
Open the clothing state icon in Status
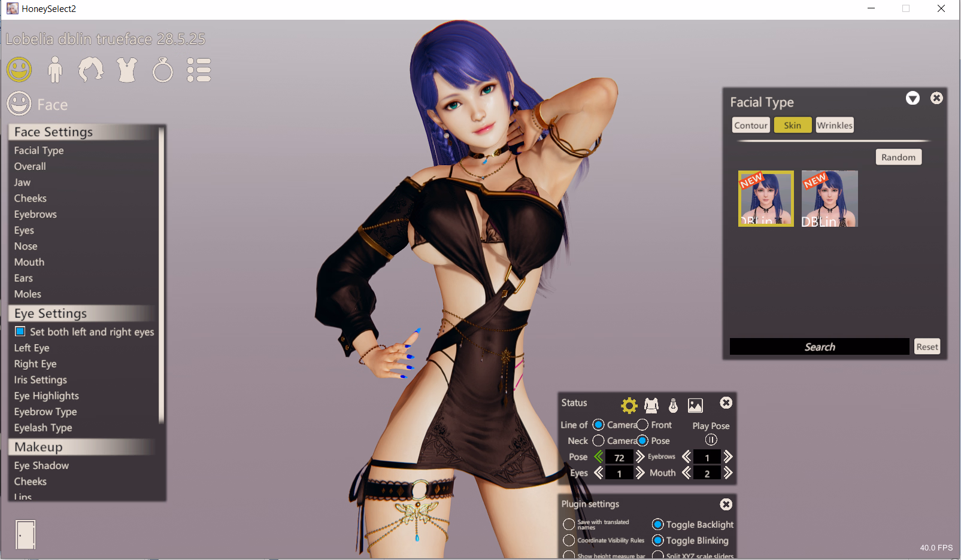(x=651, y=406)
